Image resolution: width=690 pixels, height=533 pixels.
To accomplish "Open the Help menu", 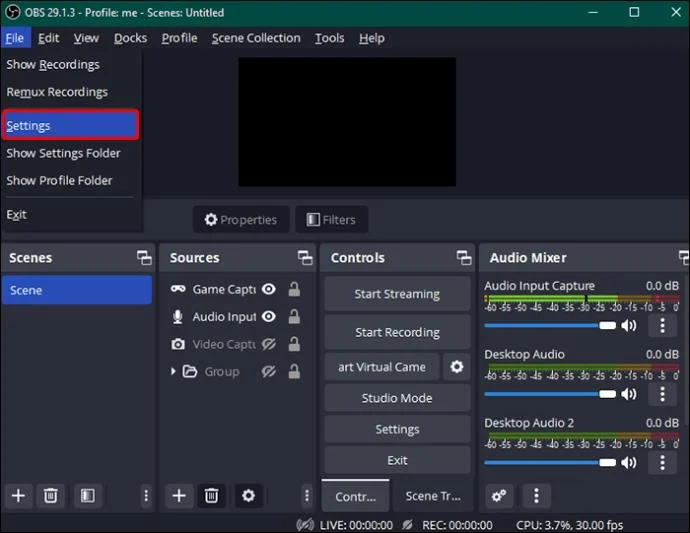I will [371, 38].
